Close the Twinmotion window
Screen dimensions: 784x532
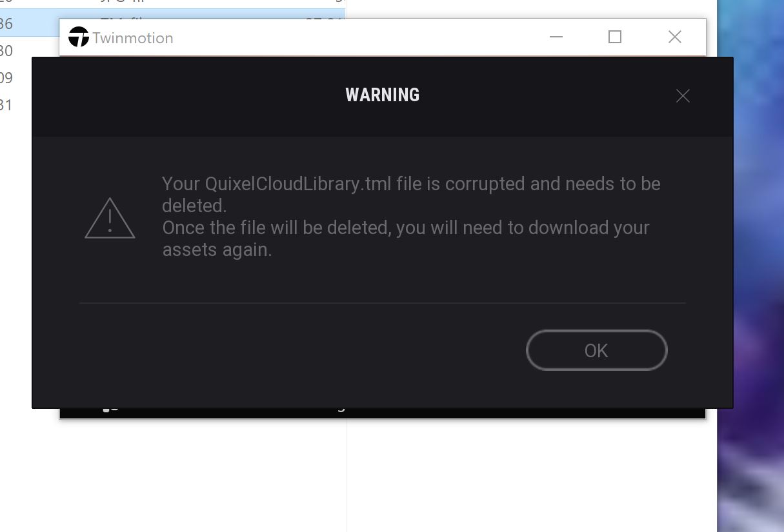[675, 37]
